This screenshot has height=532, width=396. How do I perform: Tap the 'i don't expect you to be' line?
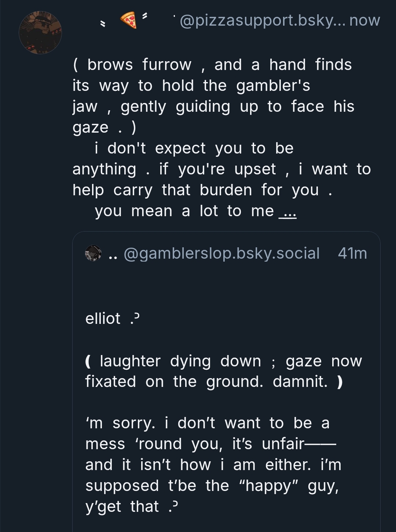point(194,148)
